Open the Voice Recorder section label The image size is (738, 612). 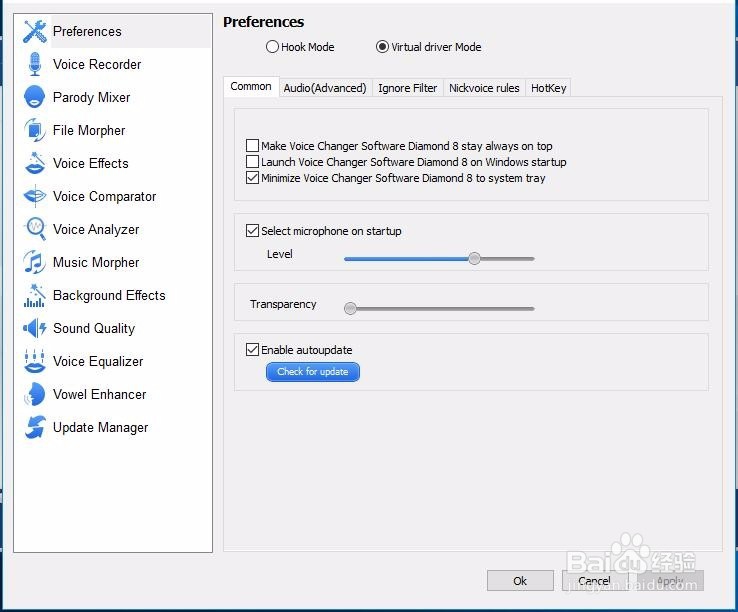(97, 64)
